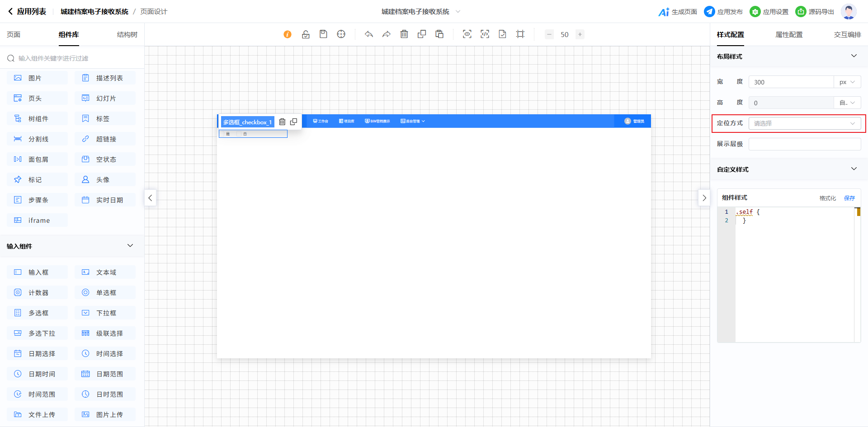
Task: Click the redo arrow in the toolbar
Action: 387,34
